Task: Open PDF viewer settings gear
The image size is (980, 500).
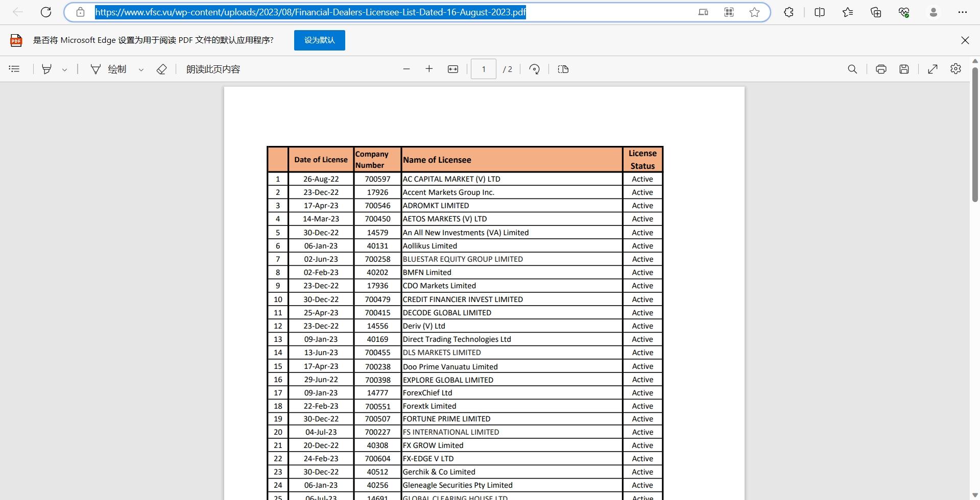Action: pyautogui.click(x=955, y=69)
